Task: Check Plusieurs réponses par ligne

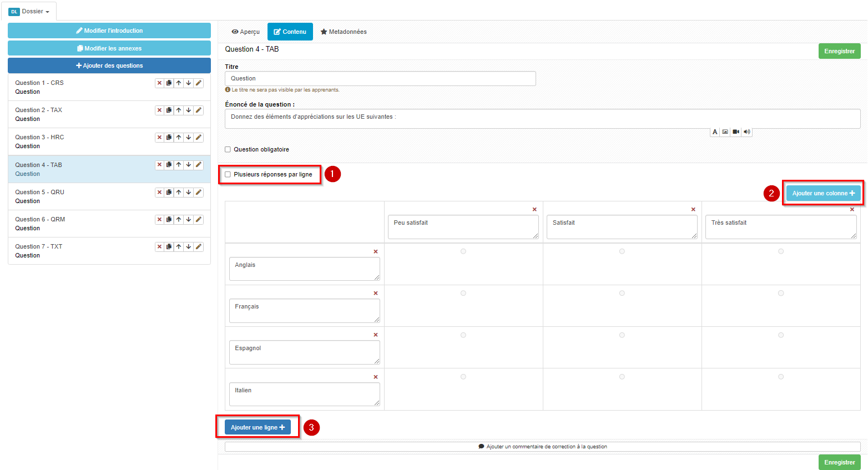Action: coord(228,174)
